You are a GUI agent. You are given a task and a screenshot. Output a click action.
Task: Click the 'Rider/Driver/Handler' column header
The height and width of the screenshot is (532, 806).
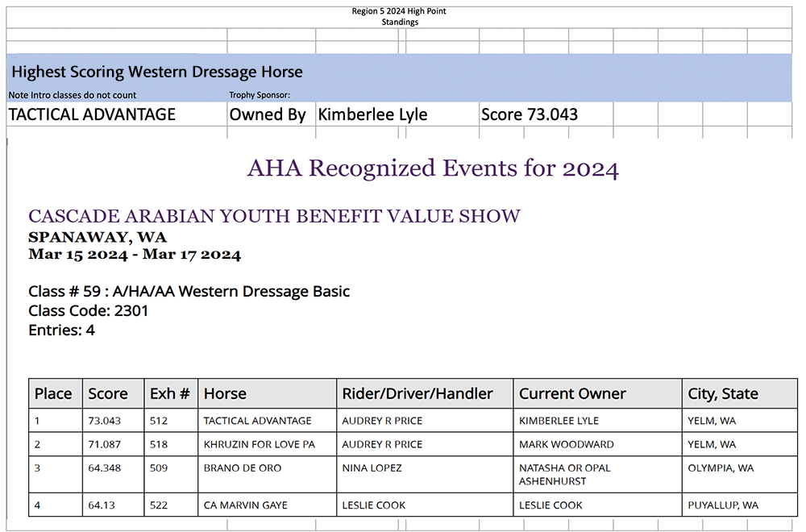pyautogui.click(x=425, y=393)
